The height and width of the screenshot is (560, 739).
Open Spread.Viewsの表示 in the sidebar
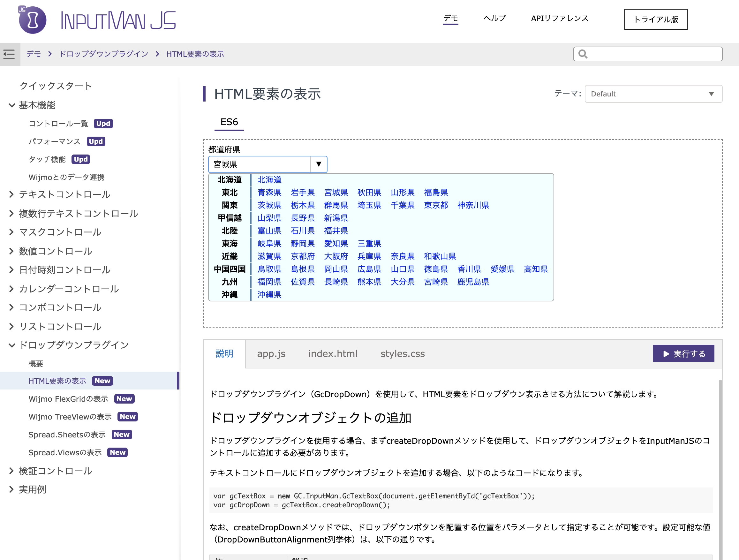coord(65,452)
